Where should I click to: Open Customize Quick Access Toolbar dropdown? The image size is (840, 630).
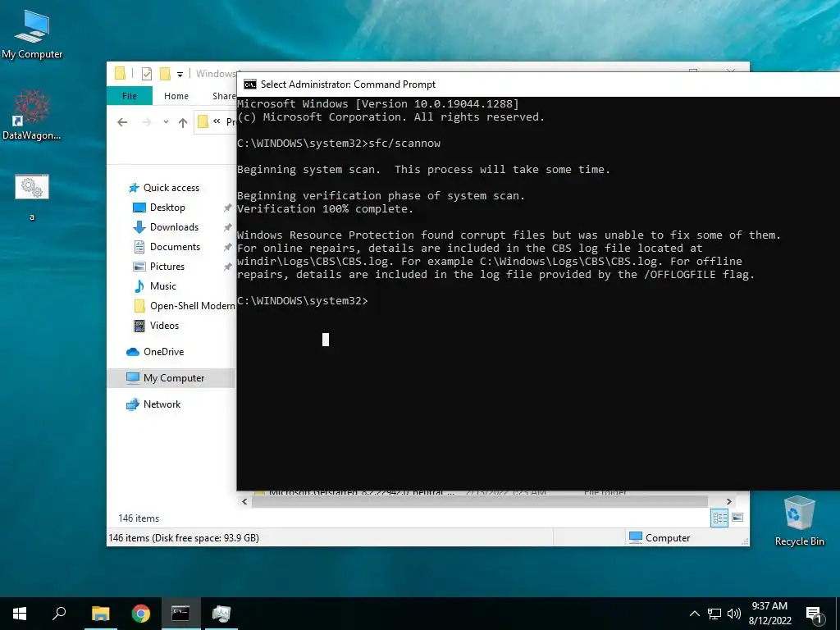click(180, 74)
